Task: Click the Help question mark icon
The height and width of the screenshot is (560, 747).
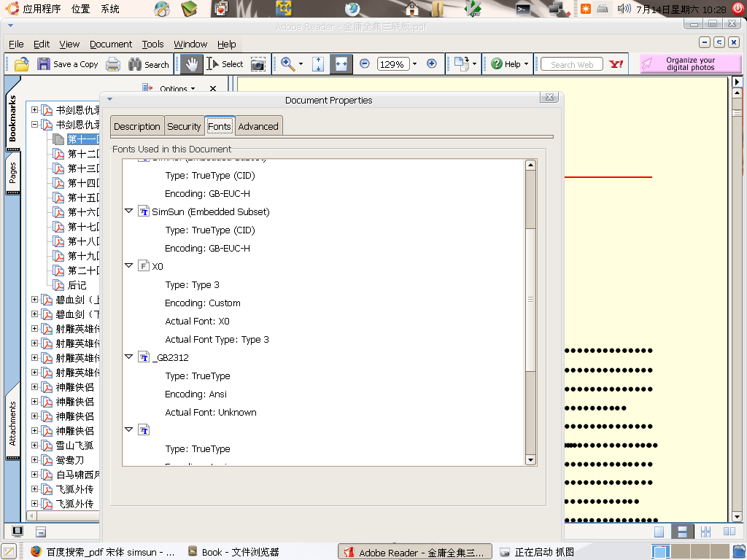Action: [496, 64]
